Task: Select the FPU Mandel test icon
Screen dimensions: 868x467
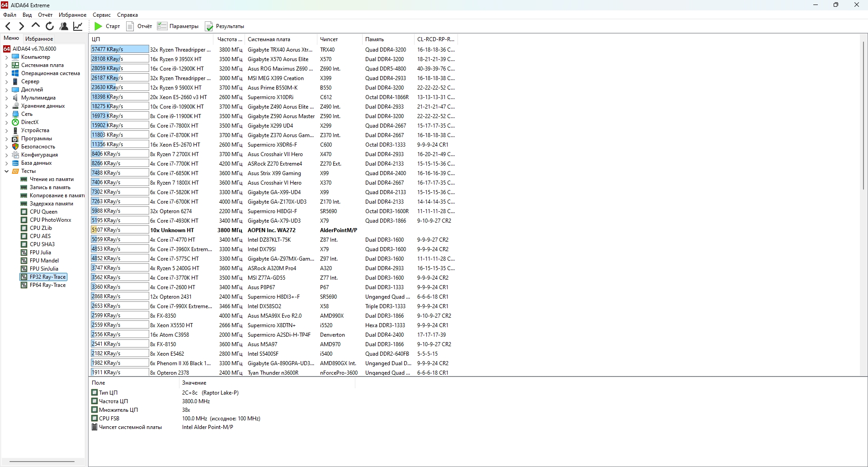Action: [24, 261]
